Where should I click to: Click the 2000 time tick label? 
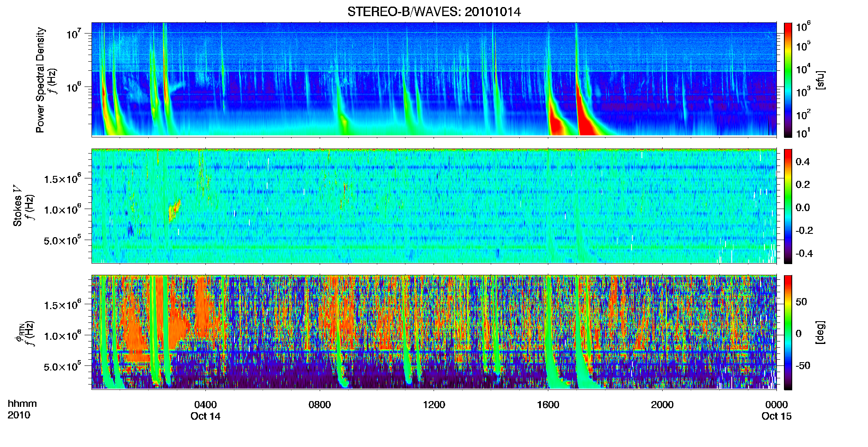click(x=662, y=405)
